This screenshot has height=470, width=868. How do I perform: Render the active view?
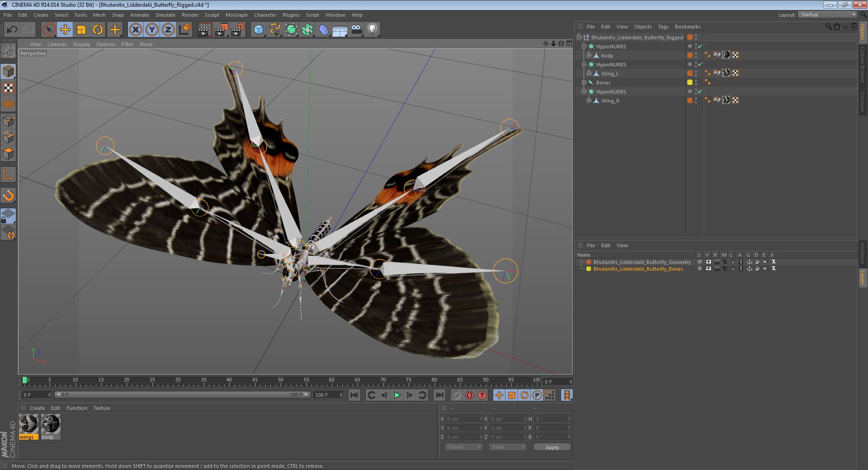(204, 30)
